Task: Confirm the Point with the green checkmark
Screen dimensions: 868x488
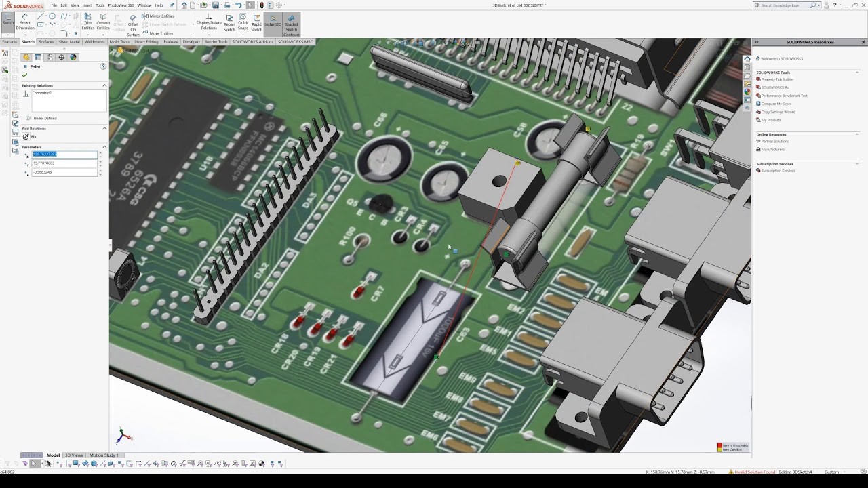Action: pos(25,75)
